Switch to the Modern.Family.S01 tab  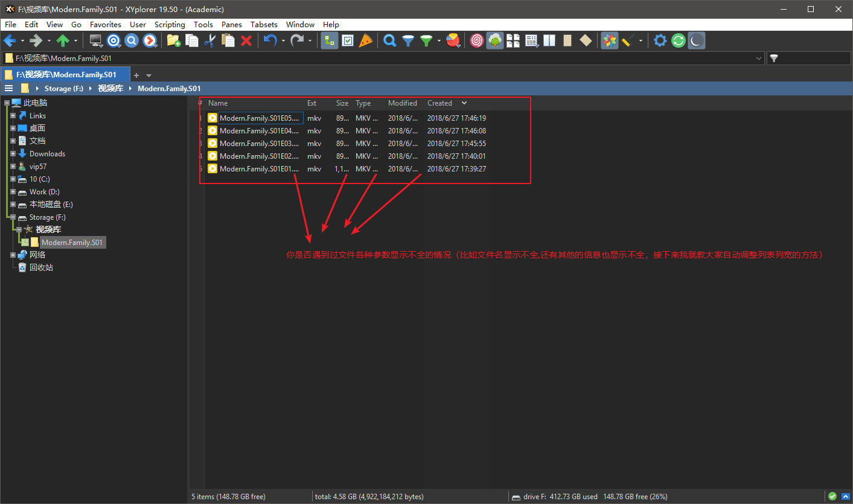point(66,74)
